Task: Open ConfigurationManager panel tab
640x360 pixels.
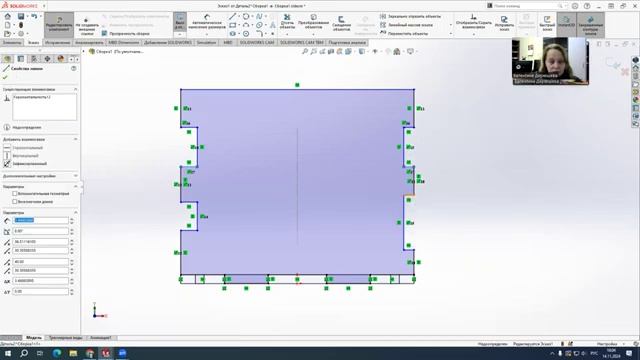Action: [x=34, y=59]
